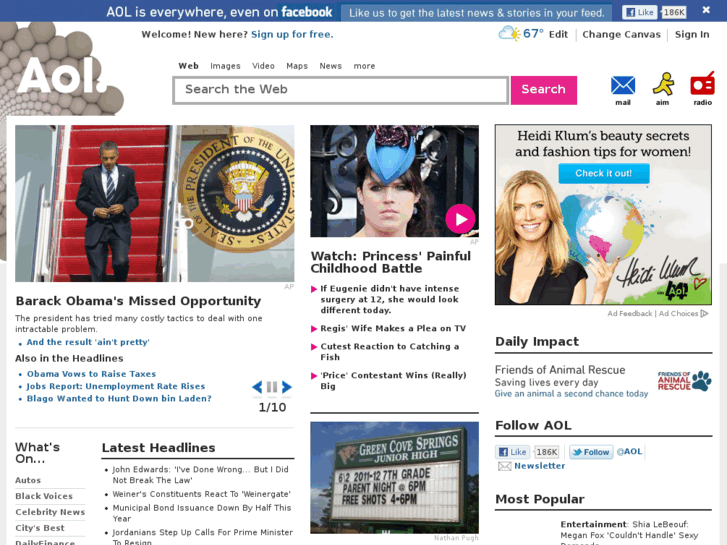Focus the Search the Web field
727x545 pixels.
coord(341,90)
